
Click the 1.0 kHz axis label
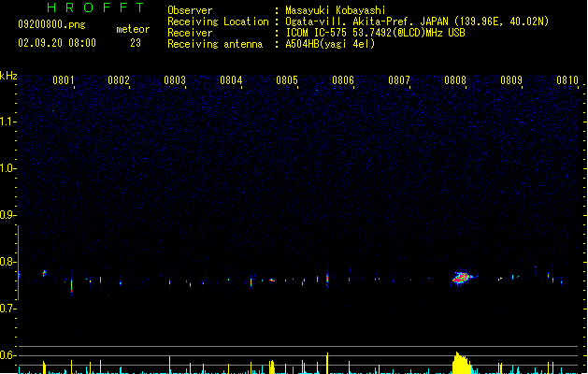click(x=7, y=168)
